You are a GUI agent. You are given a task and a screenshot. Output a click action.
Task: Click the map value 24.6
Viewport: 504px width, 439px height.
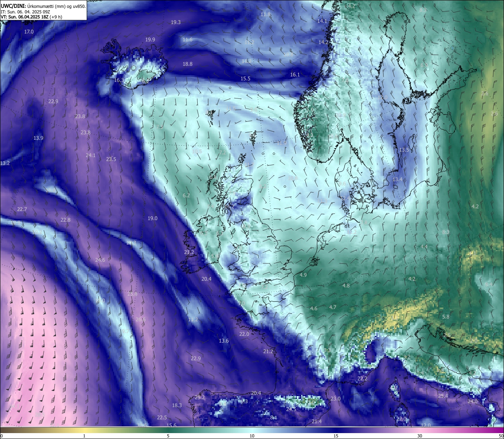(100, 260)
